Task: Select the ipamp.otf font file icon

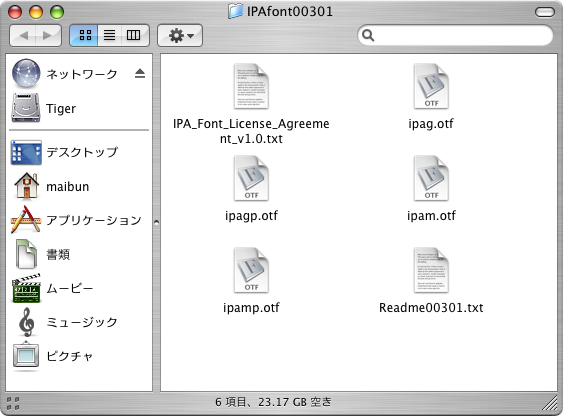Action: coord(251,270)
